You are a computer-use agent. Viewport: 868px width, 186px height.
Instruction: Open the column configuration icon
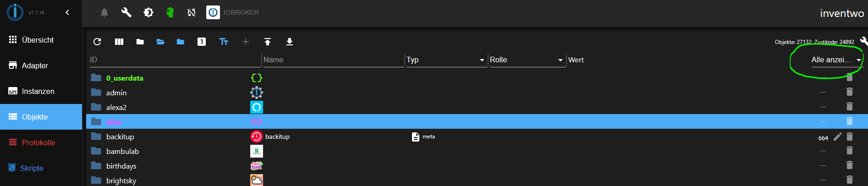pos(119,42)
